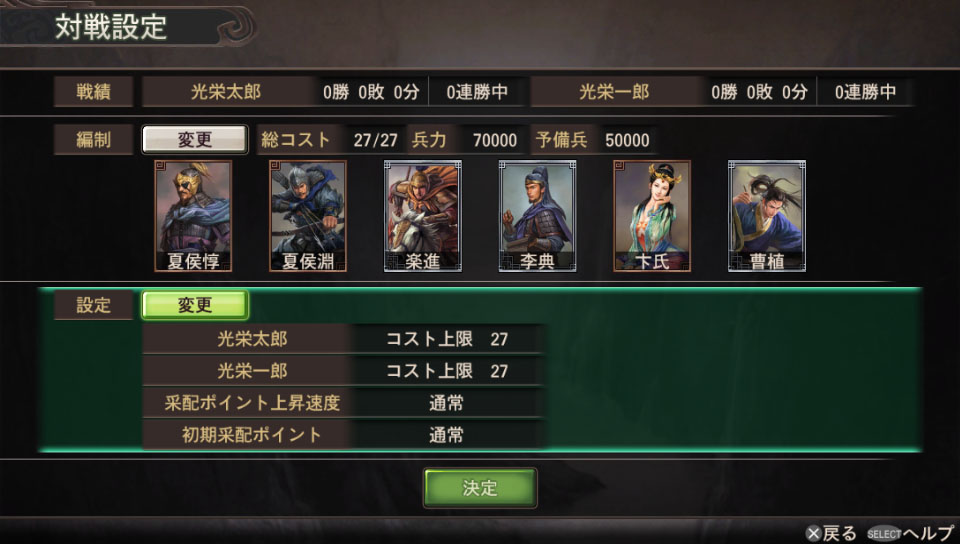Select the 卞氏 character card
The width and height of the screenshot is (960, 544).
[x=651, y=215]
